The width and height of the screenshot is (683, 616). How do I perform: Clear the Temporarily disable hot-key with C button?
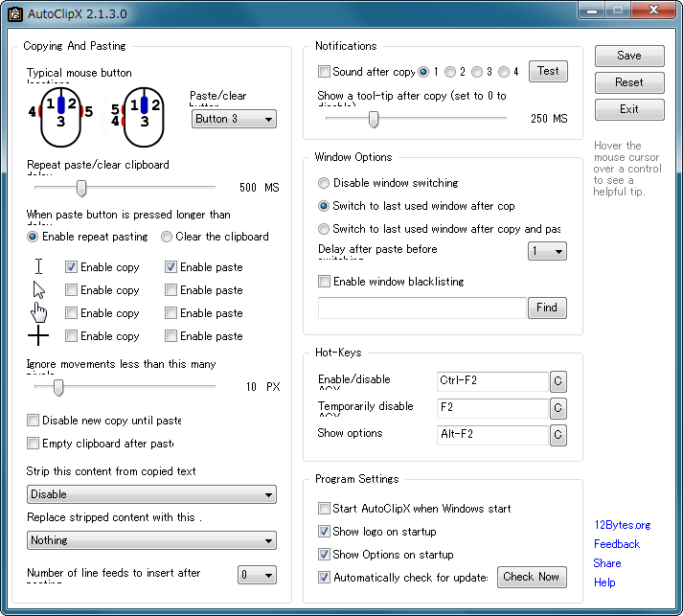click(558, 408)
